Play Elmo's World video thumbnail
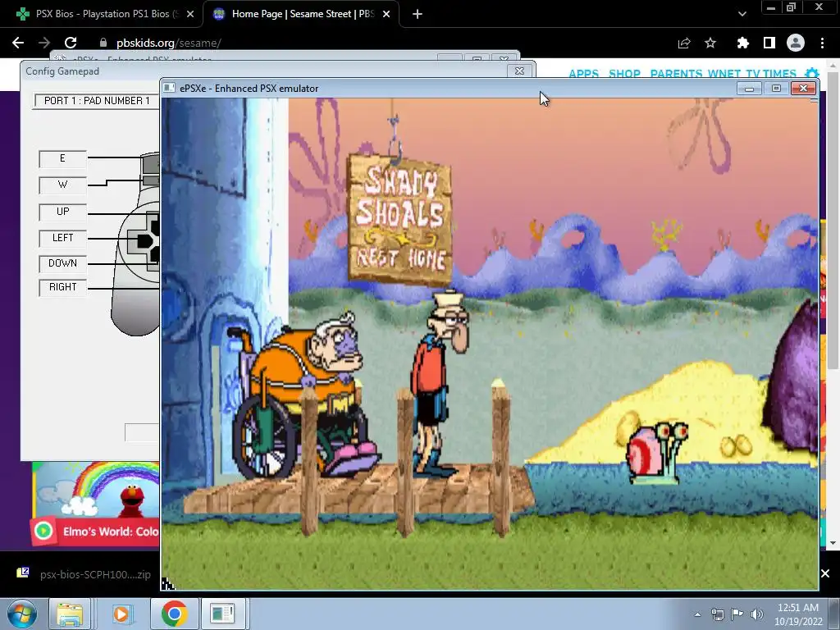The image size is (840, 630). [96, 504]
